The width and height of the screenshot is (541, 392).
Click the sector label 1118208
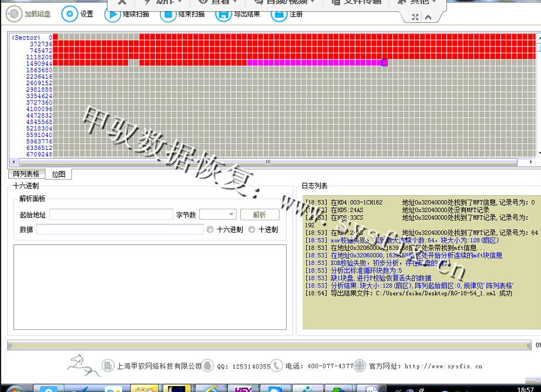(39, 57)
